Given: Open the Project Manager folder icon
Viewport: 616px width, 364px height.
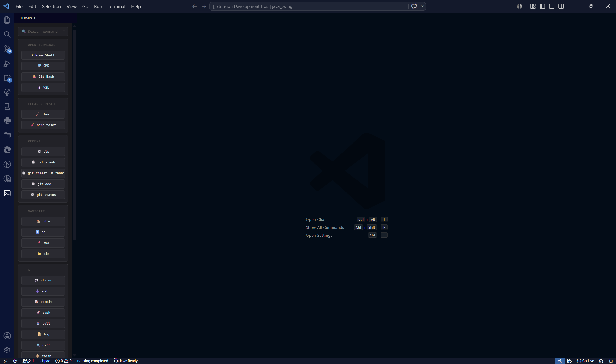Looking at the screenshot, I should [x=7, y=135].
